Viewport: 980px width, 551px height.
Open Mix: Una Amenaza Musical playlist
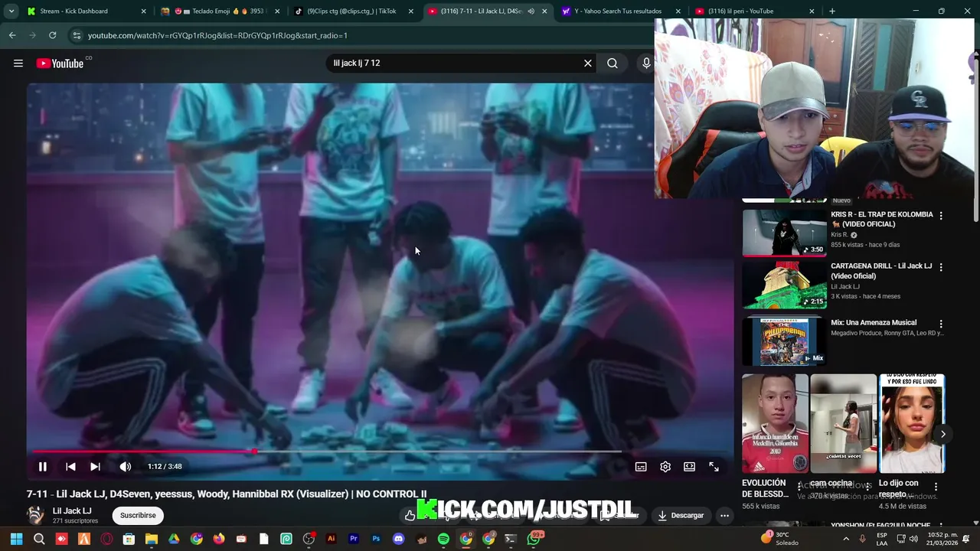click(874, 323)
